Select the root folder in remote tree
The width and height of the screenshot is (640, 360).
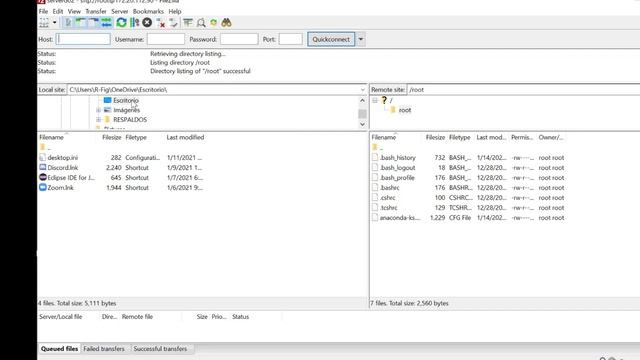[405, 110]
